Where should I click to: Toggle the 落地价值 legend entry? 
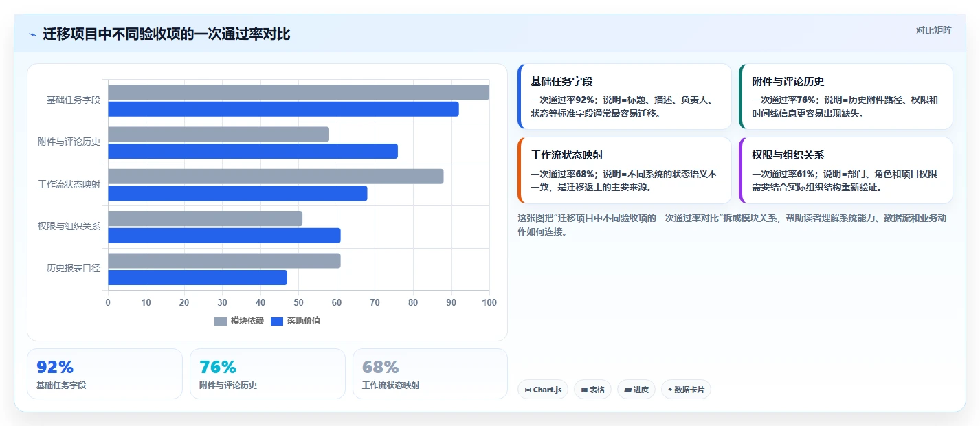[x=296, y=321]
